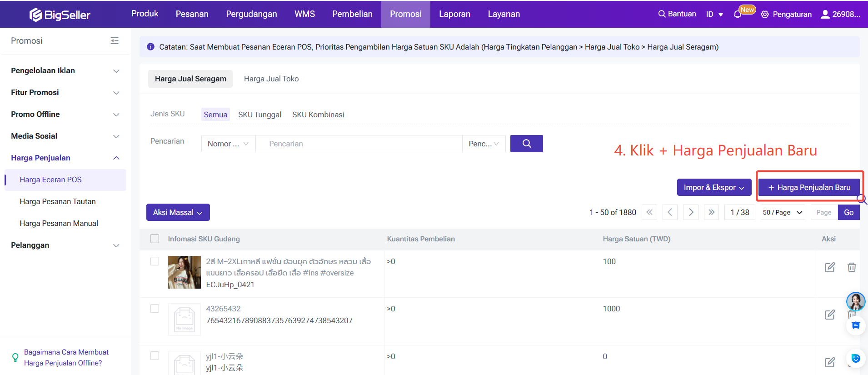This screenshot has width=868, height=375.
Task: Select all rows header checkbox
Action: pos(155,239)
